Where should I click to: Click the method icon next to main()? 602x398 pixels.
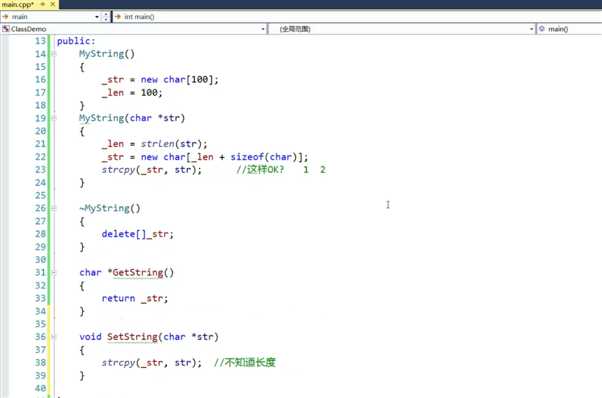[542, 29]
